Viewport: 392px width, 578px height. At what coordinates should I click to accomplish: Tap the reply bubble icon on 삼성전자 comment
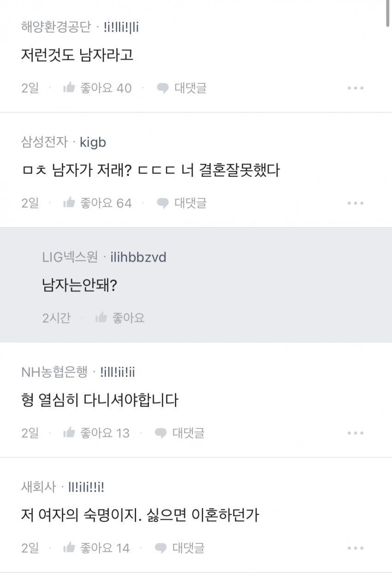(x=162, y=203)
